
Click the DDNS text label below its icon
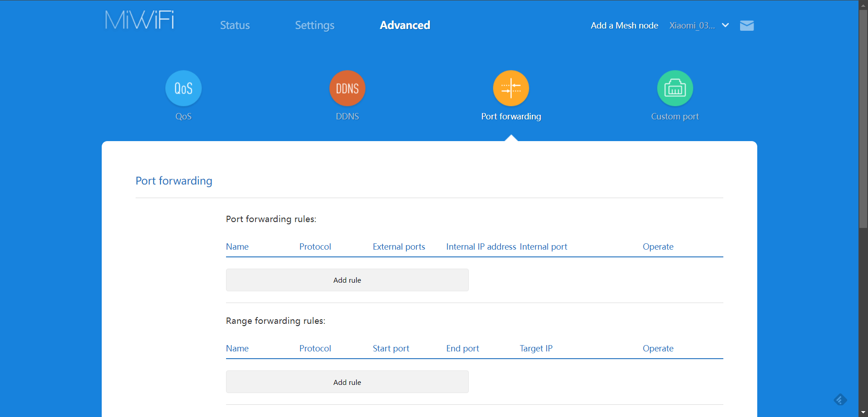tap(347, 117)
